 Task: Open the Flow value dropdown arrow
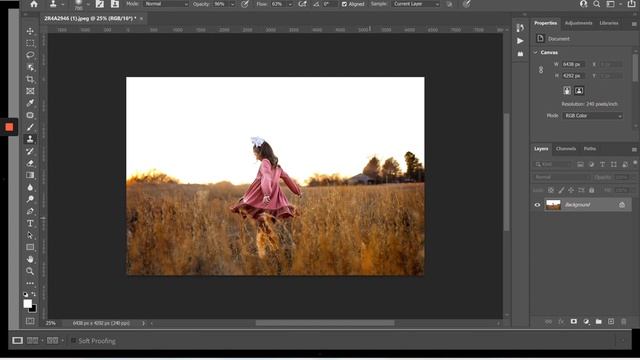[x=290, y=4]
